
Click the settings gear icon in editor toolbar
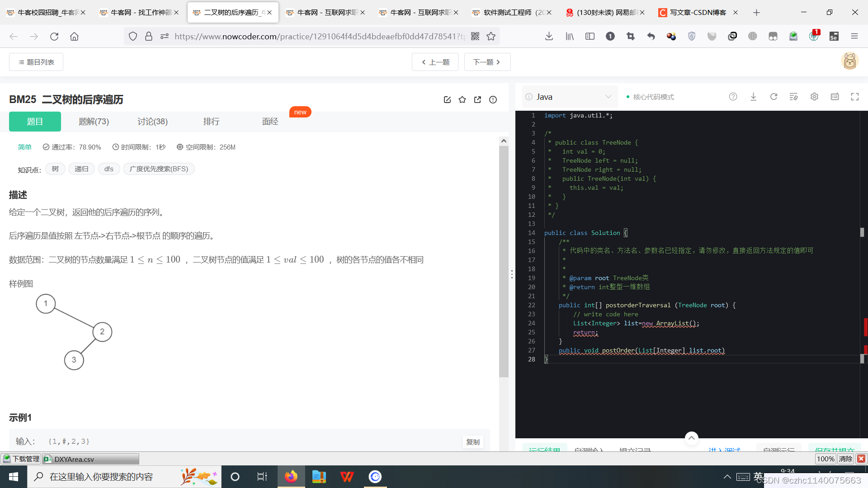[x=814, y=97]
